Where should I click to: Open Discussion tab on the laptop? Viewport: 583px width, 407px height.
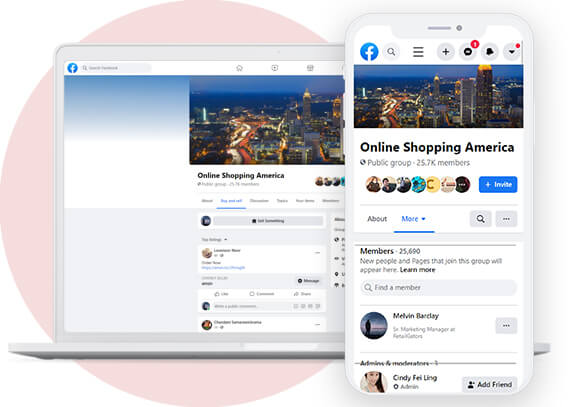(x=259, y=201)
